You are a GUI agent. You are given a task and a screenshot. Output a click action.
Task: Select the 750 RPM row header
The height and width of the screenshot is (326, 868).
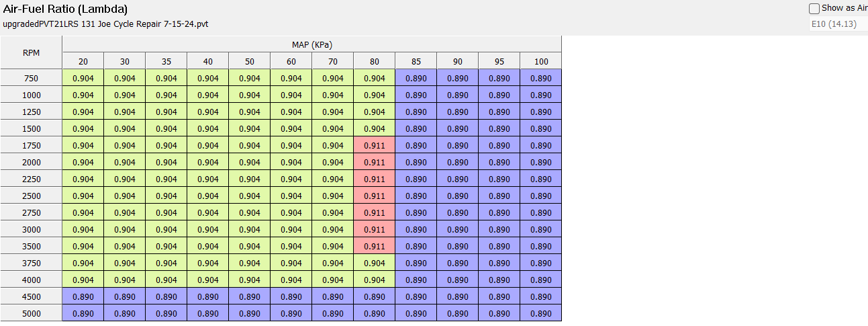(31, 78)
